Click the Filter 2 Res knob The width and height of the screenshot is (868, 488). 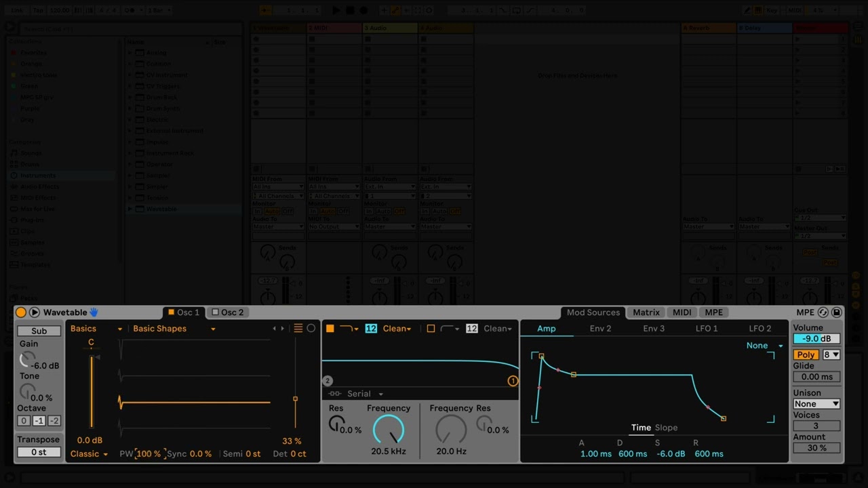point(484,424)
